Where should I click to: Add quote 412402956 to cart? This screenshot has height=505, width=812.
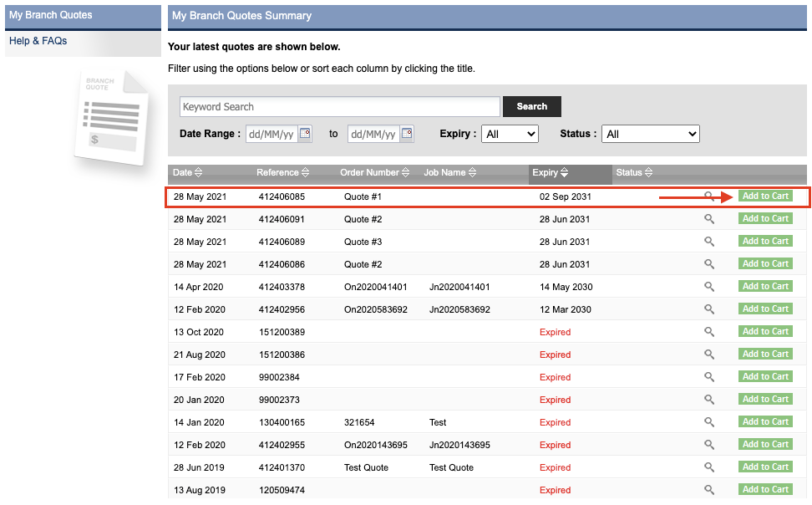click(765, 309)
